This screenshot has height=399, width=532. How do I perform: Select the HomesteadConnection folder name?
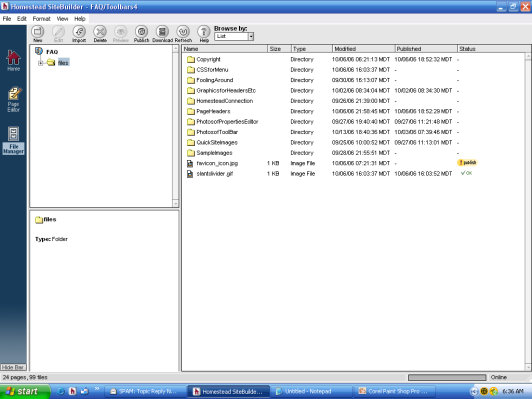(x=225, y=101)
